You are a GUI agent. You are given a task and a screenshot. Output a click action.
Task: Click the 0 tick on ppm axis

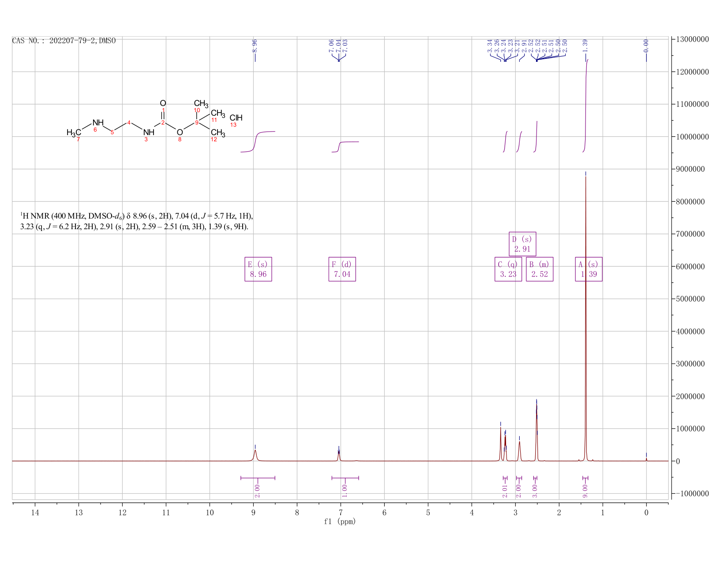[646, 512]
